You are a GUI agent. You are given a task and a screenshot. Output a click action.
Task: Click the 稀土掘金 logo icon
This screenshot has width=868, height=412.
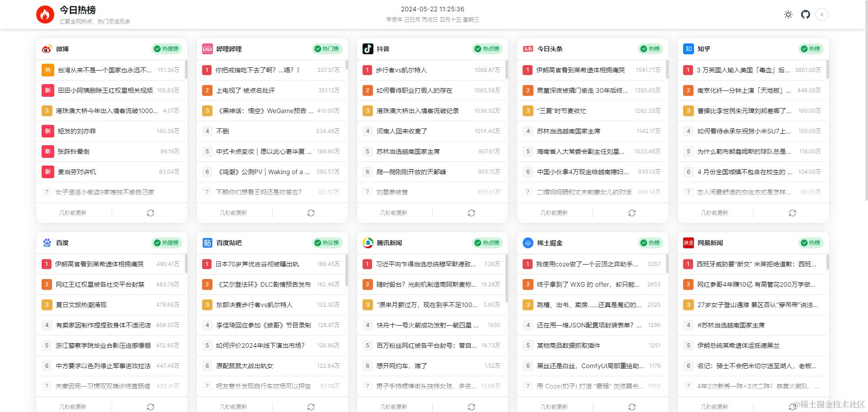coord(528,243)
